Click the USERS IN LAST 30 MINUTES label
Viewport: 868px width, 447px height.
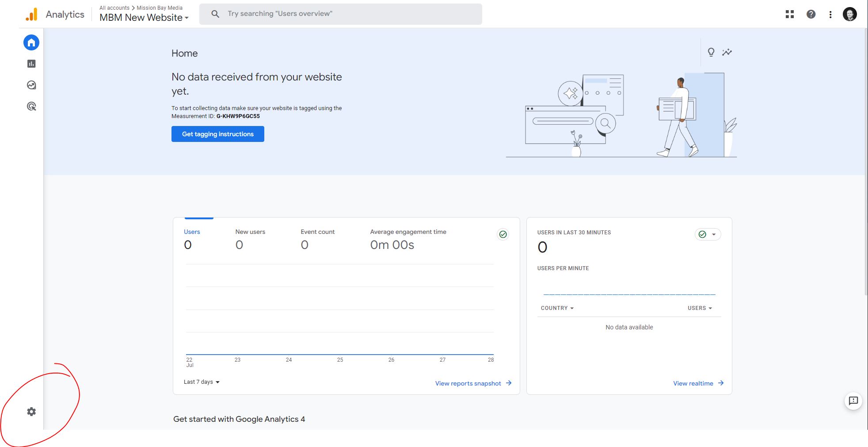(574, 233)
